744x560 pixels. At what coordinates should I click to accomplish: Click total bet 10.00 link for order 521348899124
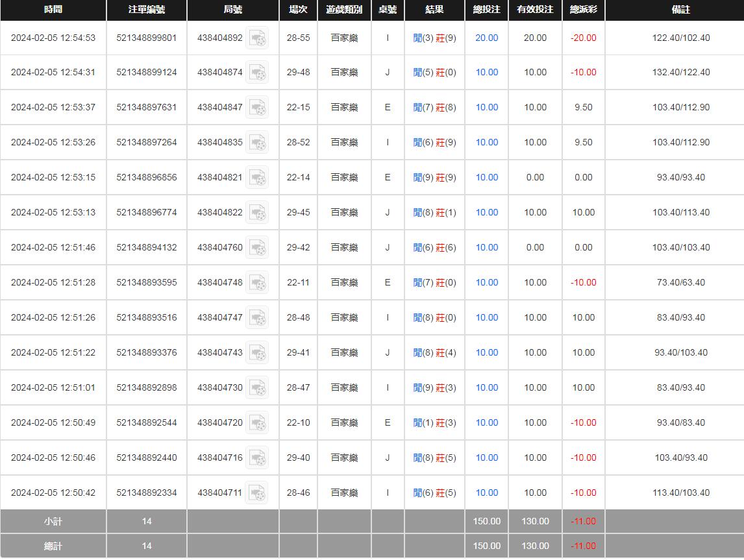[487, 73]
